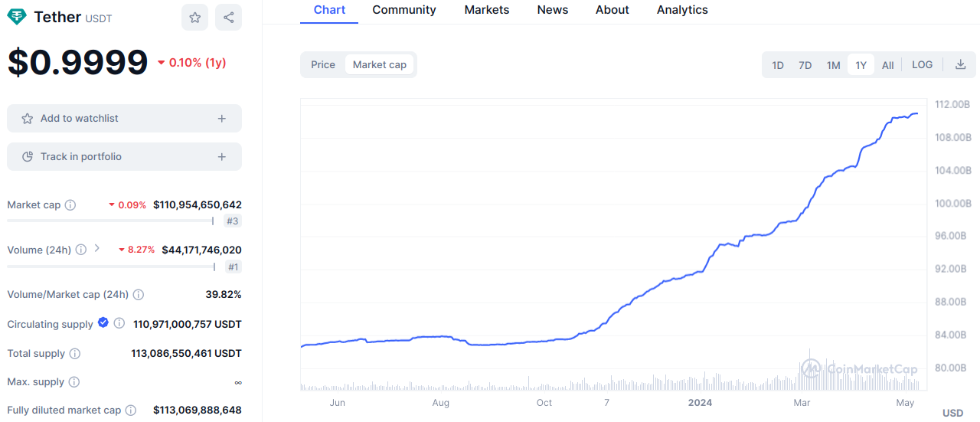Viewport: 980px width, 422px height.
Task: Open the Analytics tab
Action: coord(682,10)
